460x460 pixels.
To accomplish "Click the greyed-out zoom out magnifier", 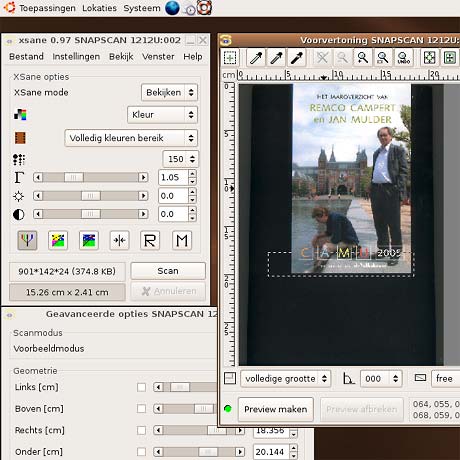I will pos(342,58).
